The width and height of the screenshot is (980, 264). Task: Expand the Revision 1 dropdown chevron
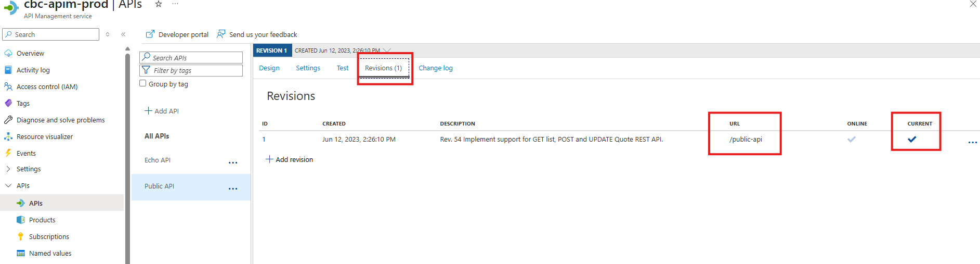pyautogui.click(x=387, y=51)
